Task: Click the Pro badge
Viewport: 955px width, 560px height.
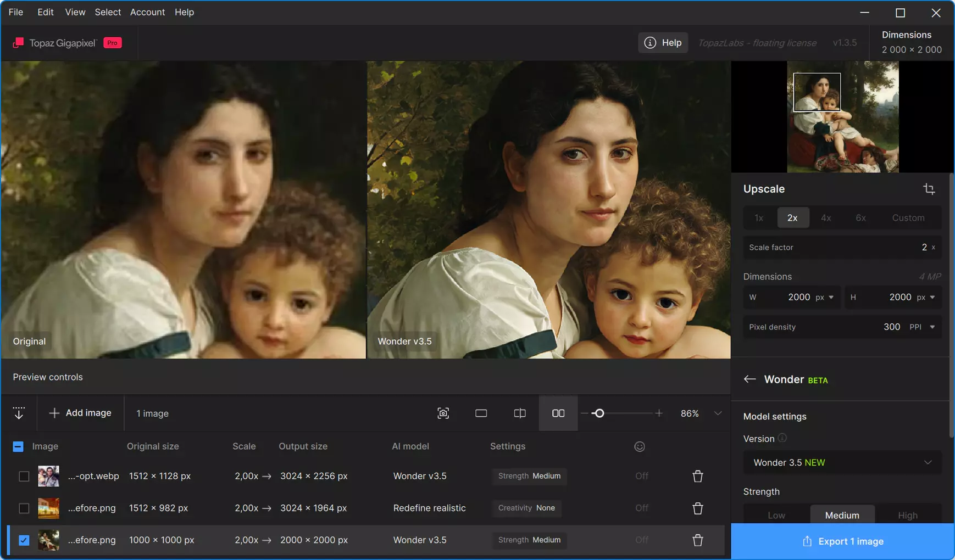Action: [112, 43]
